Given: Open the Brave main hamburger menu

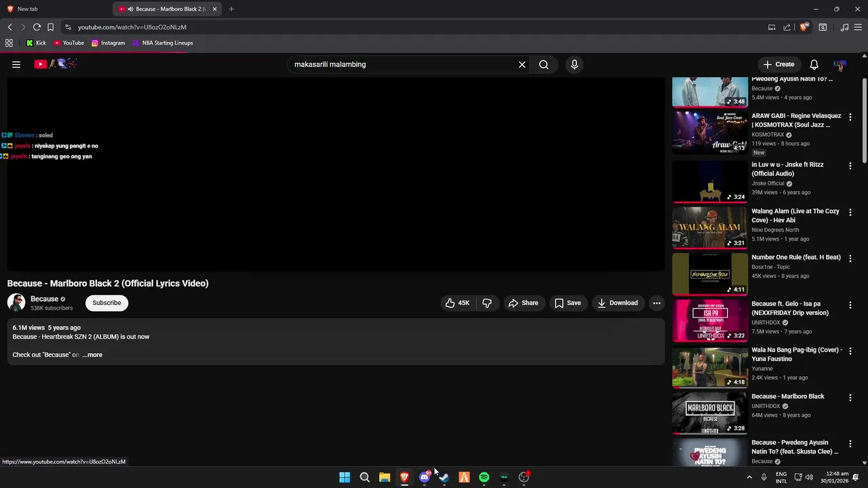Looking at the screenshot, I should (858, 27).
